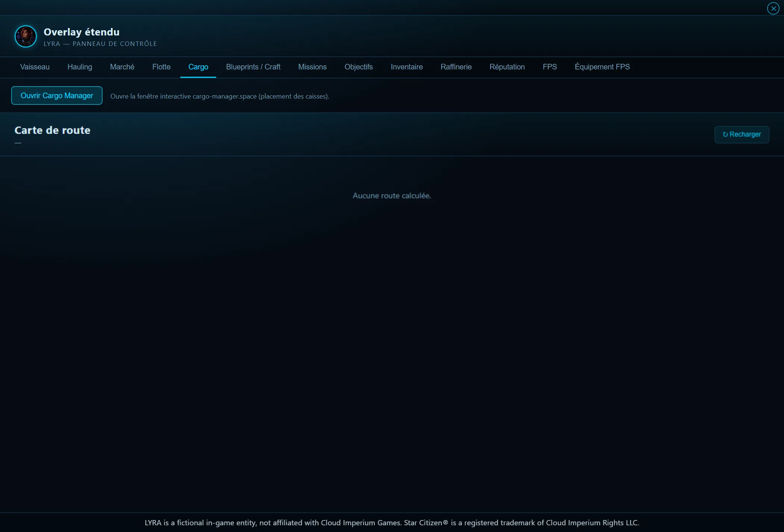Click the Ouvrir Cargo Manager button
784x532 pixels.
(x=57, y=96)
